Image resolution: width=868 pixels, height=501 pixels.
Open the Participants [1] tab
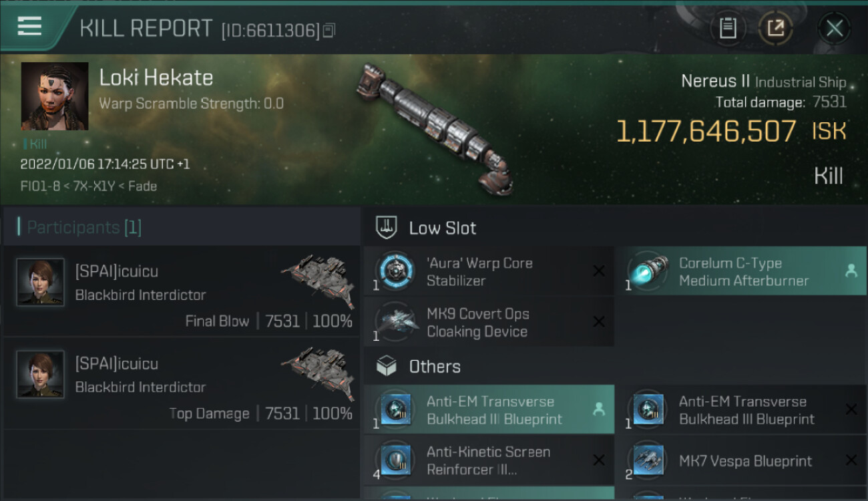click(84, 227)
